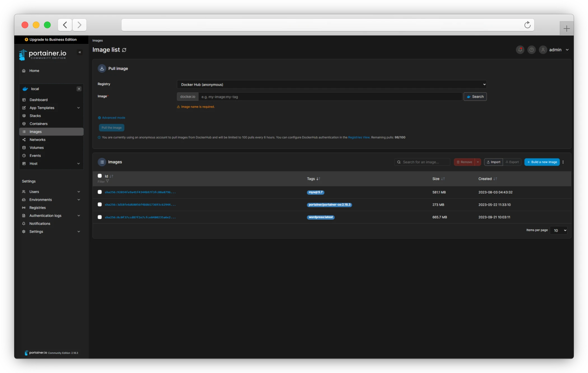Image resolution: width=588 pixels, height=373 pixels.
Task: Click the image name input field
Action: pyautogui.click(x=330, y=97)
